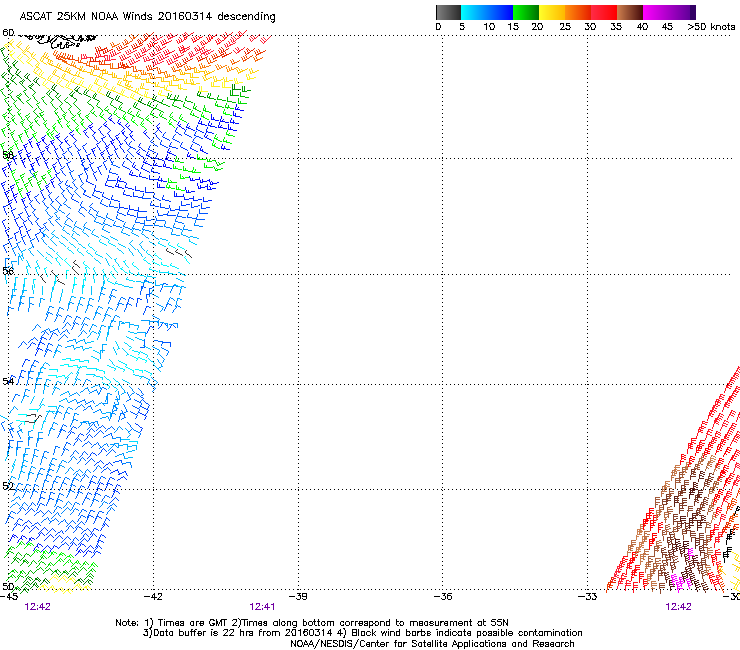Click the red 30-35 knots legend swatch
Image resolution: width=740 pixels, height=650 pixels.
click(x=604, y=12)
